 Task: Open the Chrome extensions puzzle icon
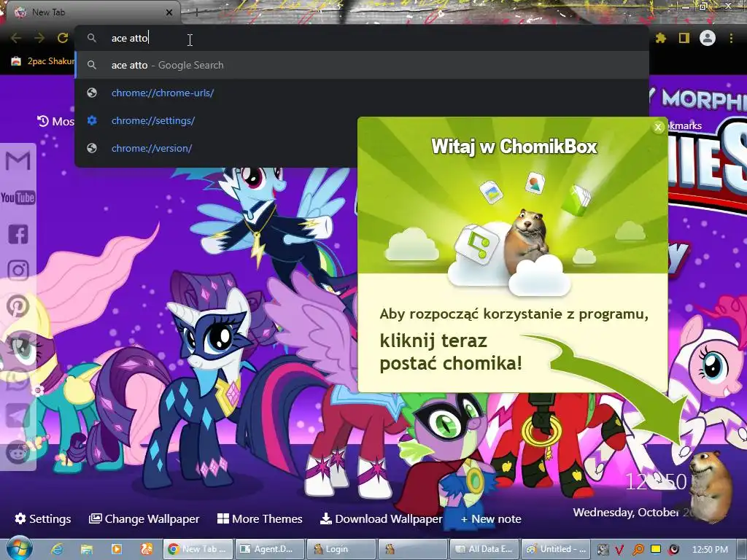click(x=661, y=38)
